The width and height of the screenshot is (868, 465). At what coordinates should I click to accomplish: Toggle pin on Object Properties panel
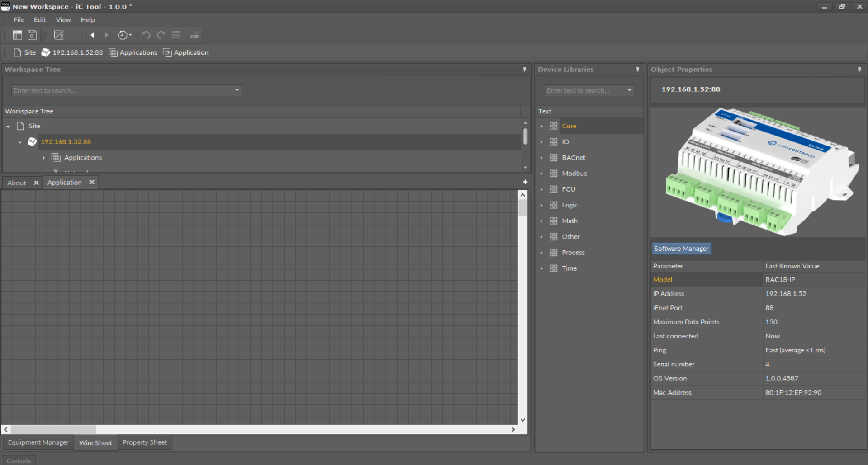point(859,69)
